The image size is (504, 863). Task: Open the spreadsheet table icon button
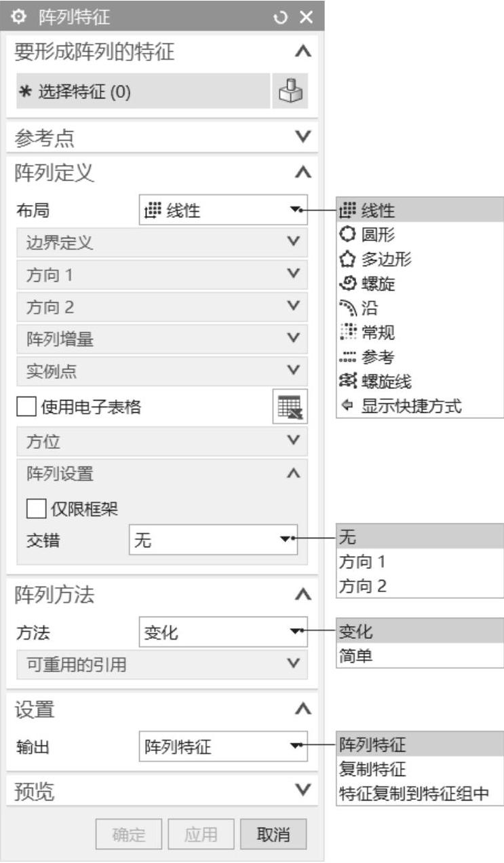(290, 407)
